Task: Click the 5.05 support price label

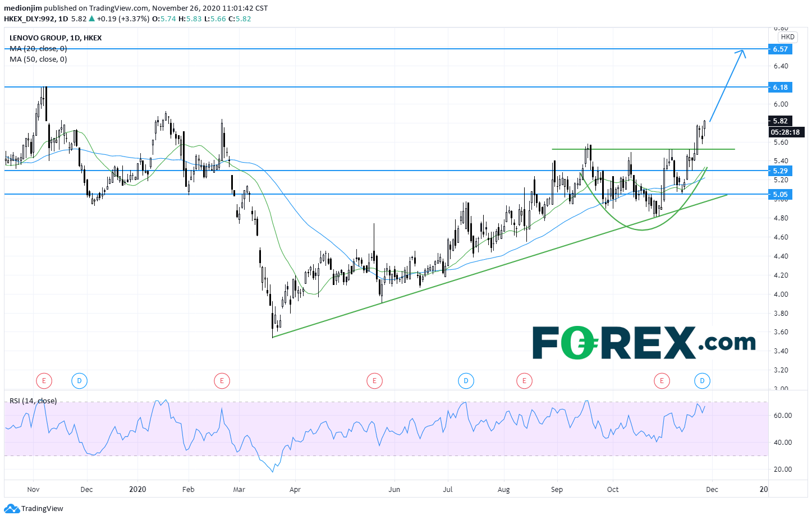Action: (780, 195)
